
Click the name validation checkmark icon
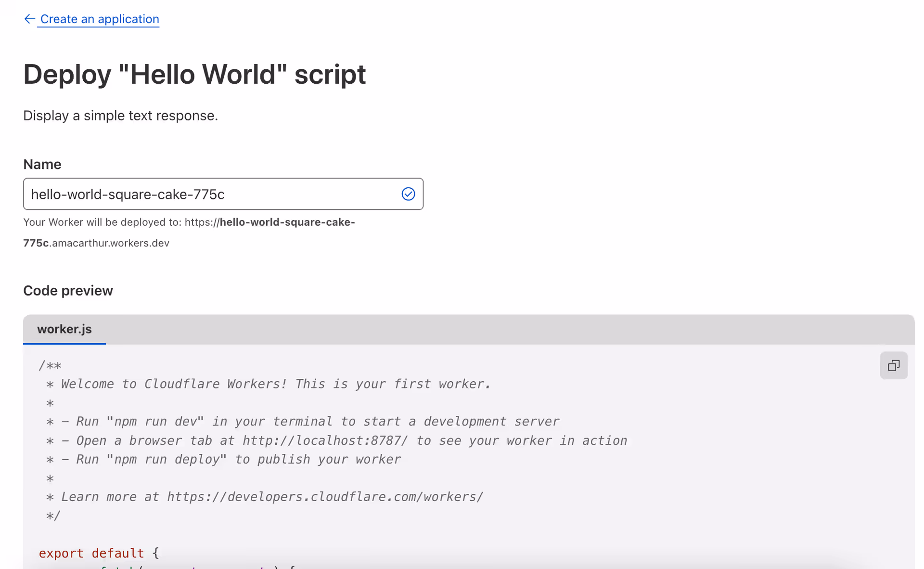(408, 194)
